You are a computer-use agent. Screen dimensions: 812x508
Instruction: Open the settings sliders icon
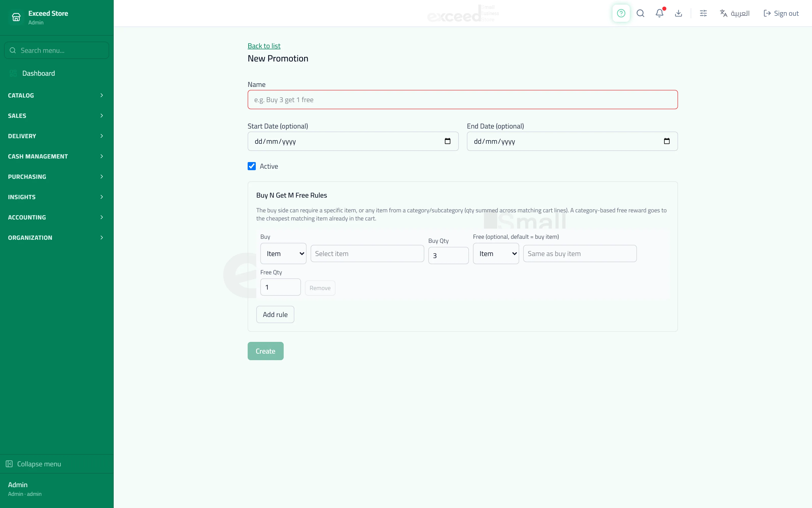pyautogui.click(x=703, y=13)
